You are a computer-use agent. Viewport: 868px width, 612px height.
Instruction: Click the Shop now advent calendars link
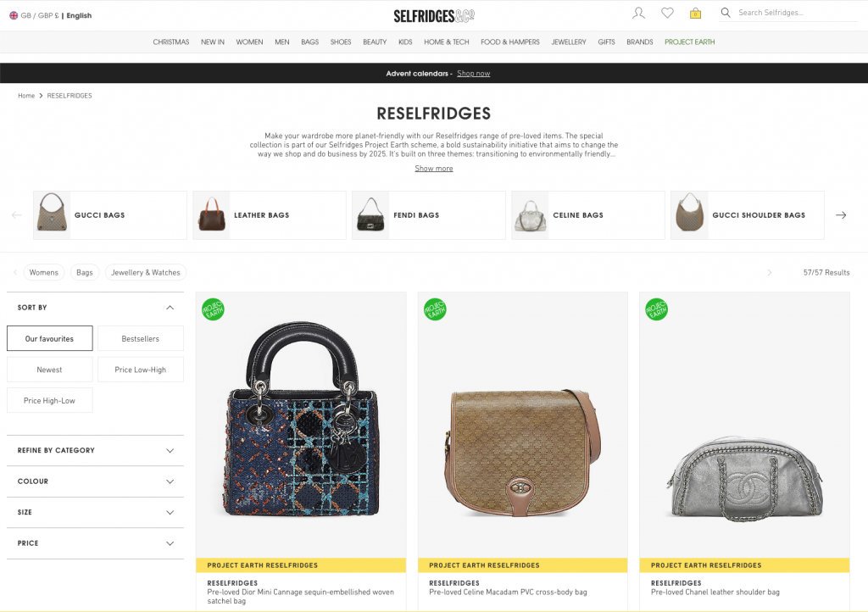tap(473, 74)
